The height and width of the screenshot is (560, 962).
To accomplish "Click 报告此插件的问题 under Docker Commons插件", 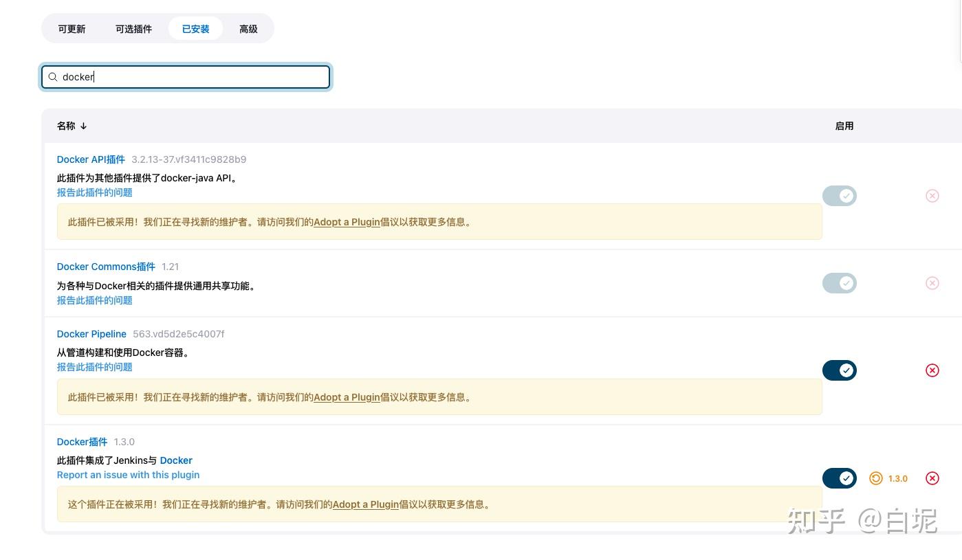I will pos(94,300).
